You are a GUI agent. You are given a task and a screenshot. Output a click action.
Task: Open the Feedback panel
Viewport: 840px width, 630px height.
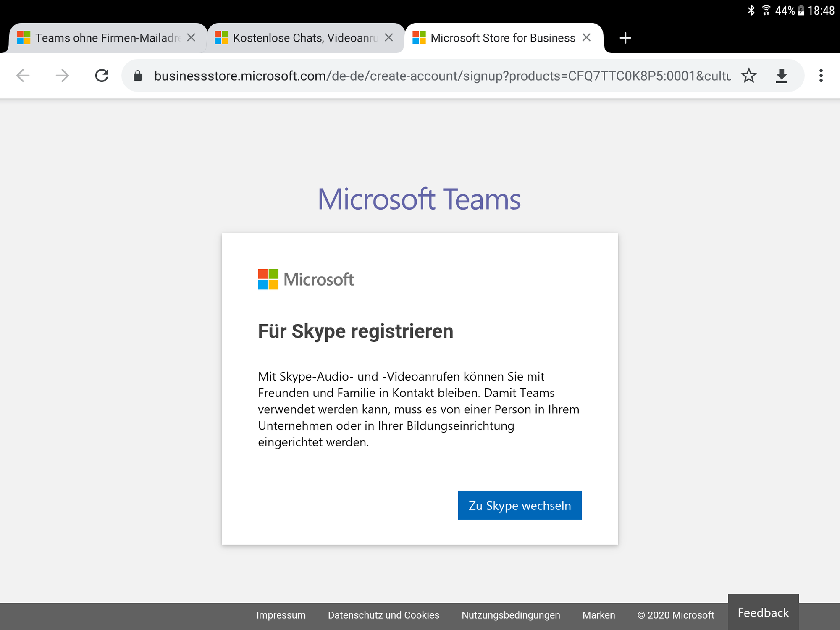(x=763, y=612)
